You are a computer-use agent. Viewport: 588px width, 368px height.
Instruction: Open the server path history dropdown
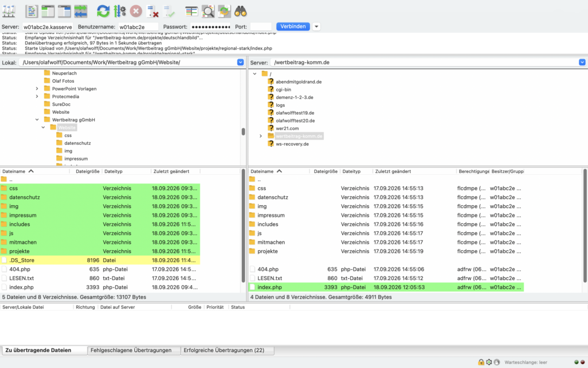582,62
